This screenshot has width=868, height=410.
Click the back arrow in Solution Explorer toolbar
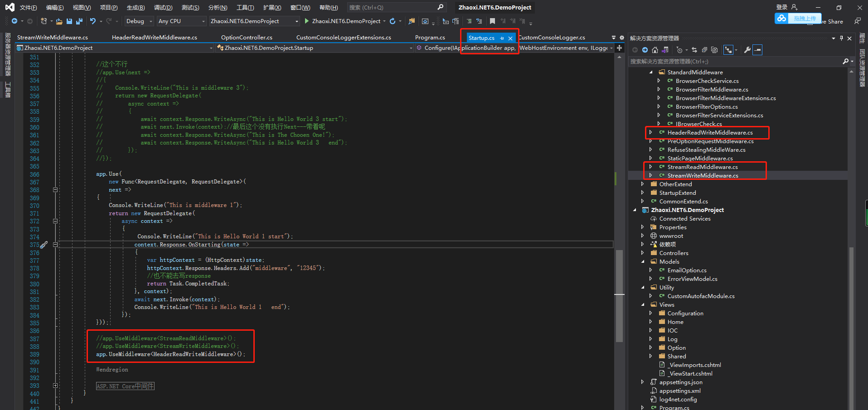coord(635,50)
